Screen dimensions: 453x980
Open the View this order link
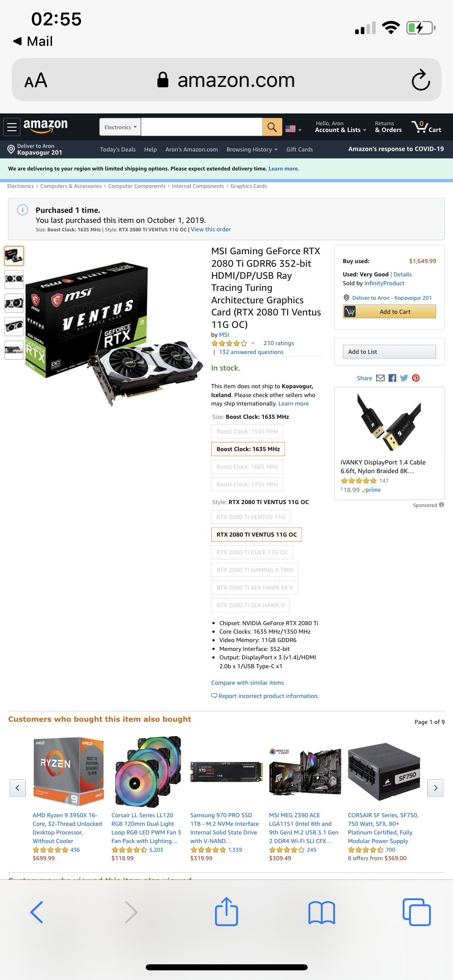tap(211, 229)
